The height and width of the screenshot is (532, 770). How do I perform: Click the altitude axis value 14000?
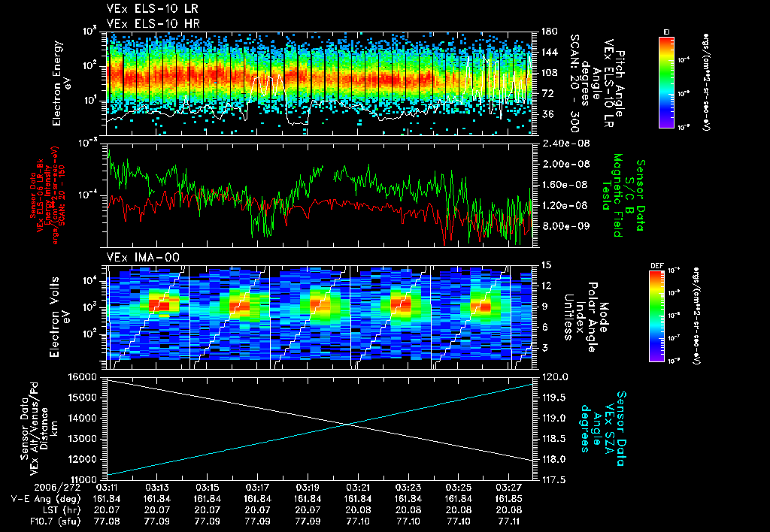[83, 418]
